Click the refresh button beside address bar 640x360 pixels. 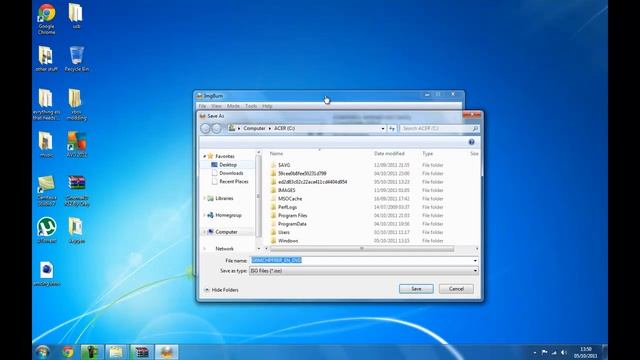click(x=392, y=128)
